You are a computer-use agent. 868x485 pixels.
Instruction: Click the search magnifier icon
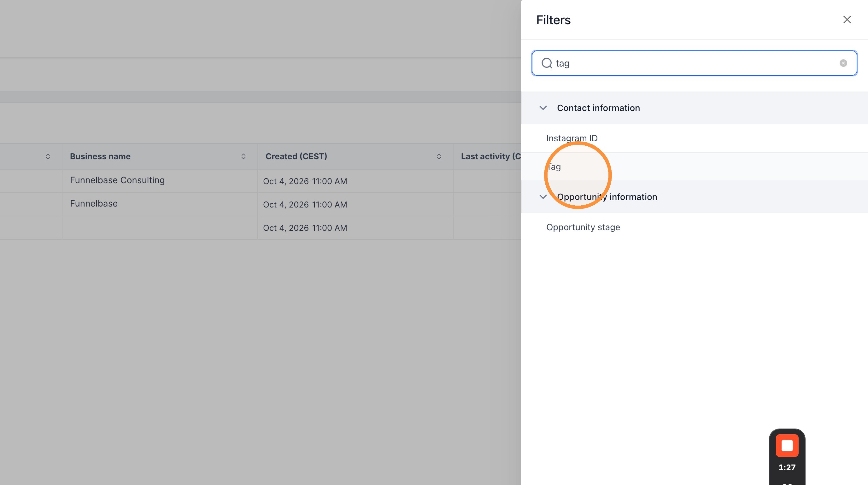pos(547,63)
